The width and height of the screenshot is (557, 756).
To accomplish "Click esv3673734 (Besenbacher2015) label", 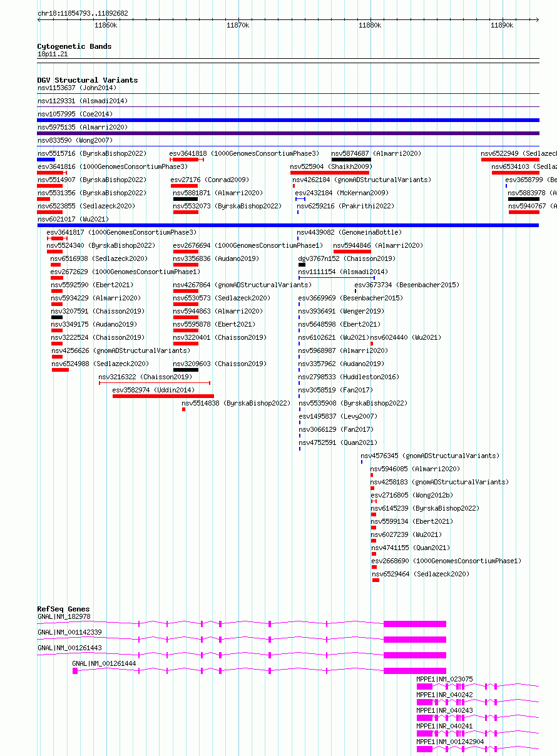I will coord(407,285).
